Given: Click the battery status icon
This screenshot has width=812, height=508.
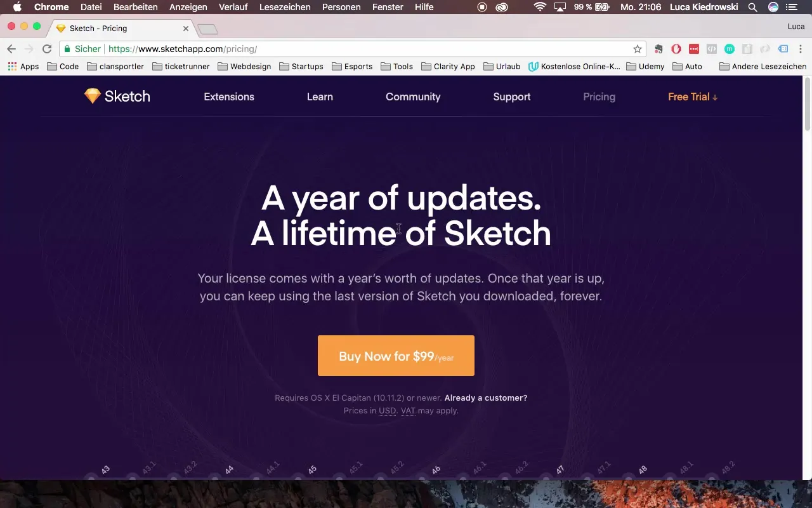Looking at the screenshot, I should [x=601, y=7].
